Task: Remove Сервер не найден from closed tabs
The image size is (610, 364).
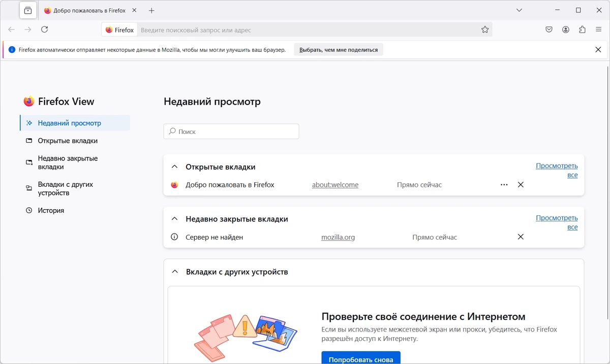Action: click(521, 237)
